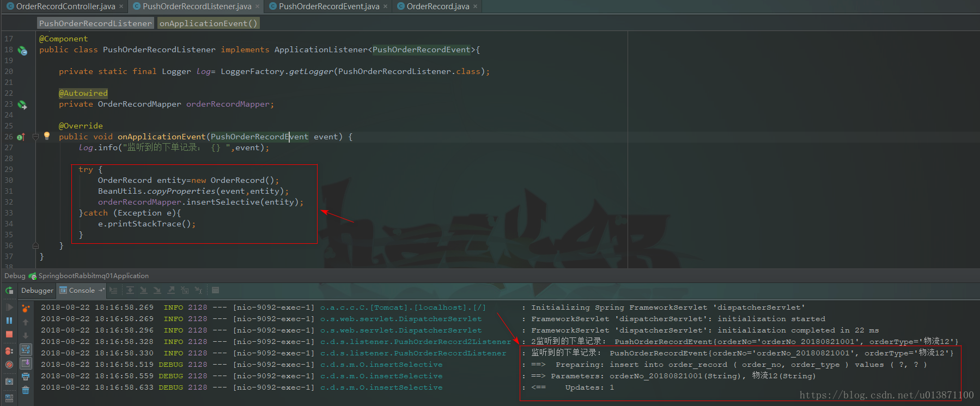
Task: Print the console output
Action: coord(26,377)
